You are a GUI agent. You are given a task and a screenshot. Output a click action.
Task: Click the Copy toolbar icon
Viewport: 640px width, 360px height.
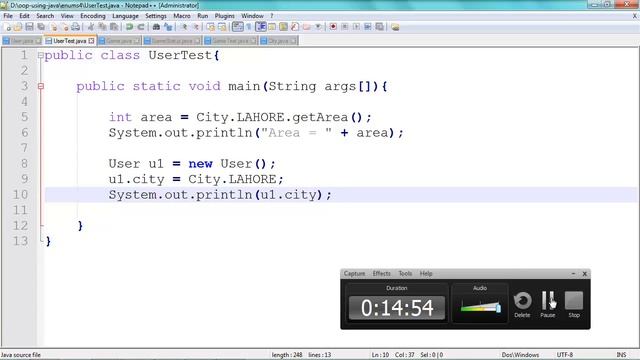click(102, 27)
